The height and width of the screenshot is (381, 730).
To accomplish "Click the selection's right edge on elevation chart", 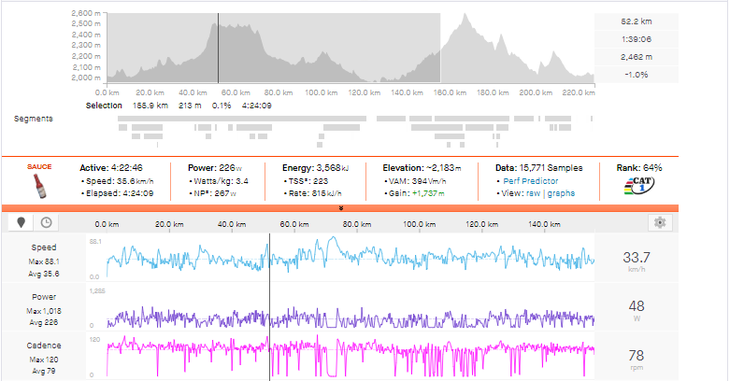I will 440,48.
